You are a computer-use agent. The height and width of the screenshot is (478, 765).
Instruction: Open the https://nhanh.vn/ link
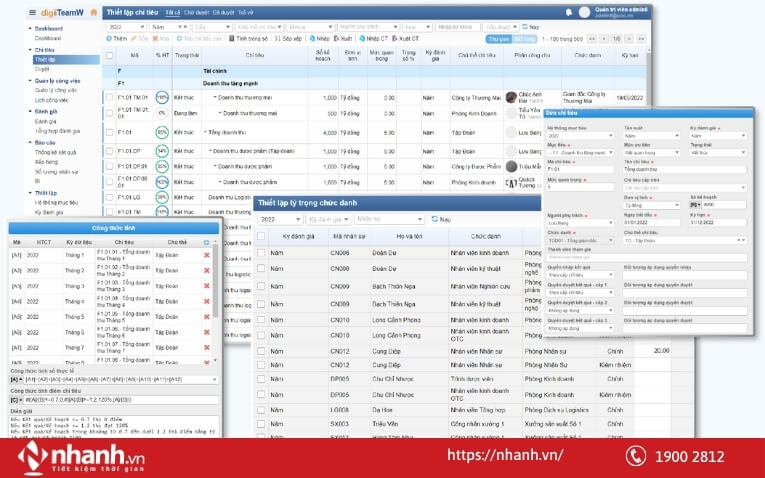point(505,455)
